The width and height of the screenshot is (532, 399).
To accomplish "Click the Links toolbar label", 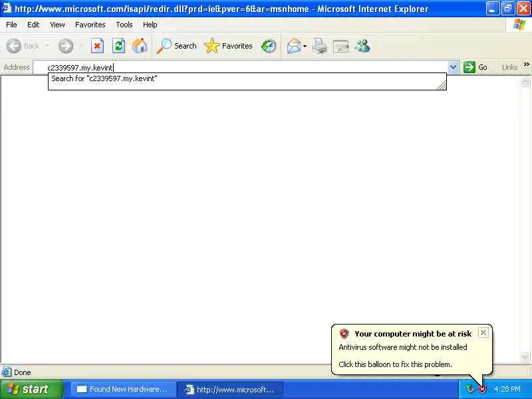I will (509, 67).
